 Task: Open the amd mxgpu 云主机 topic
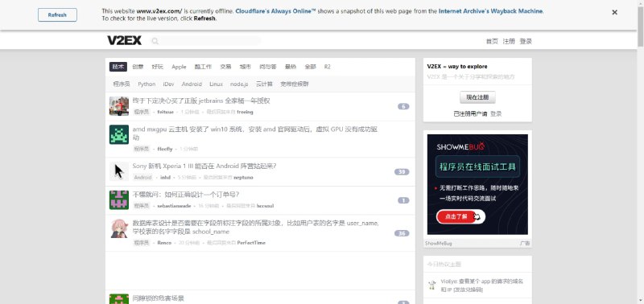[254, 134]
